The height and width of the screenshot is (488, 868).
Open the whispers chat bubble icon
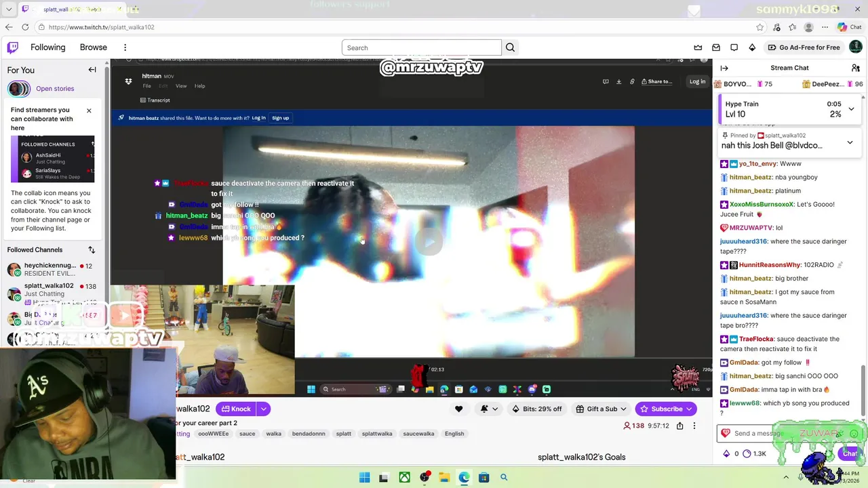[x=734, y=47]
